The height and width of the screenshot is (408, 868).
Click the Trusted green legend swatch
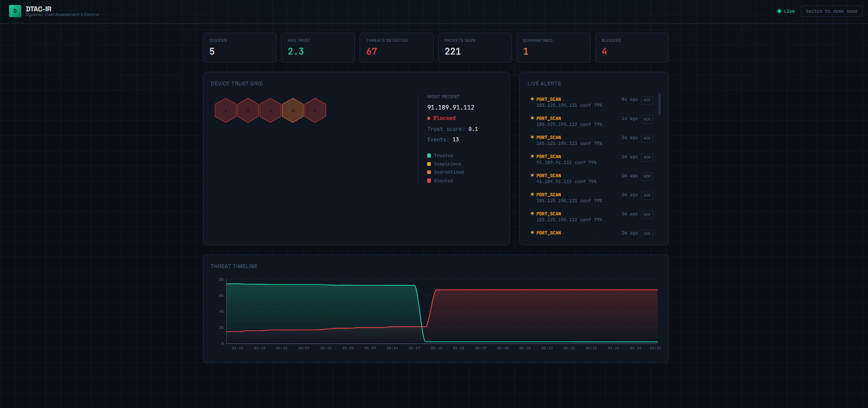coord(429,156)
